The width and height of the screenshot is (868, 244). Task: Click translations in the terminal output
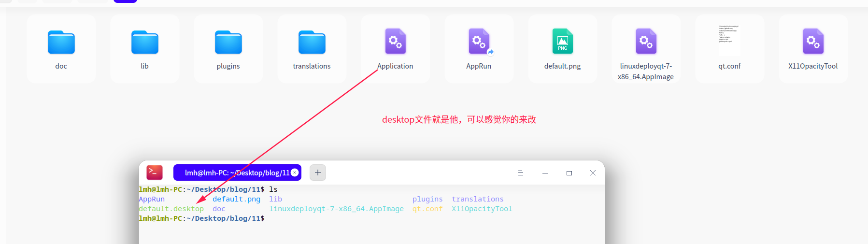pyautogui.click(x=478, y=199)
